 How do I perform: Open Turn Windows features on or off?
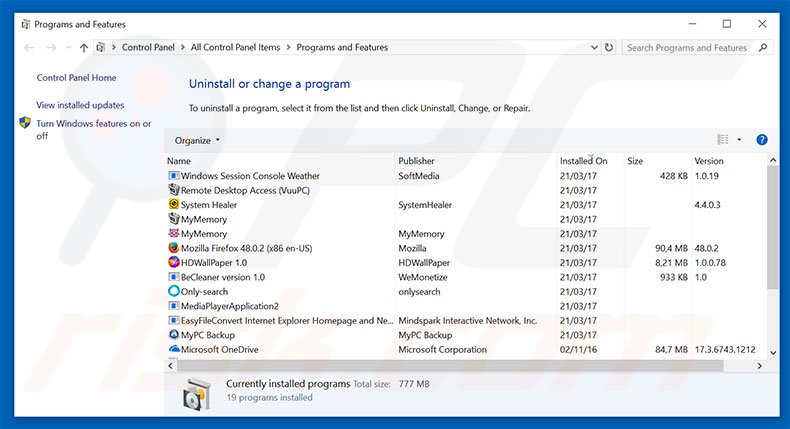point(93,129)
